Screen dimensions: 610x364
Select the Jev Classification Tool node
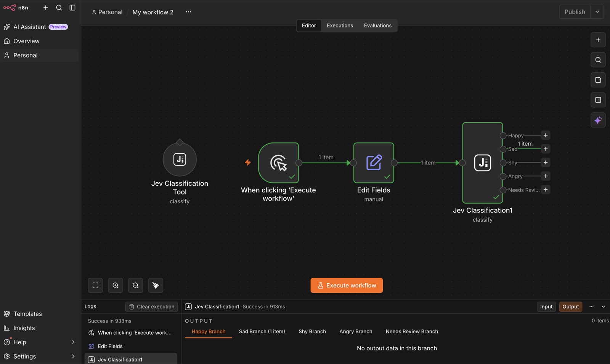[180, 159]
